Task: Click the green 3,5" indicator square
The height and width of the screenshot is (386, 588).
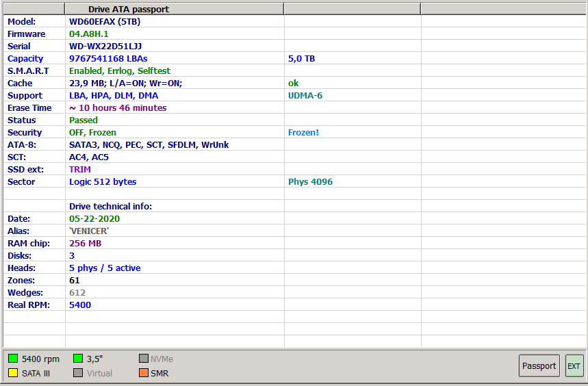Action: (x=78, y=359)
